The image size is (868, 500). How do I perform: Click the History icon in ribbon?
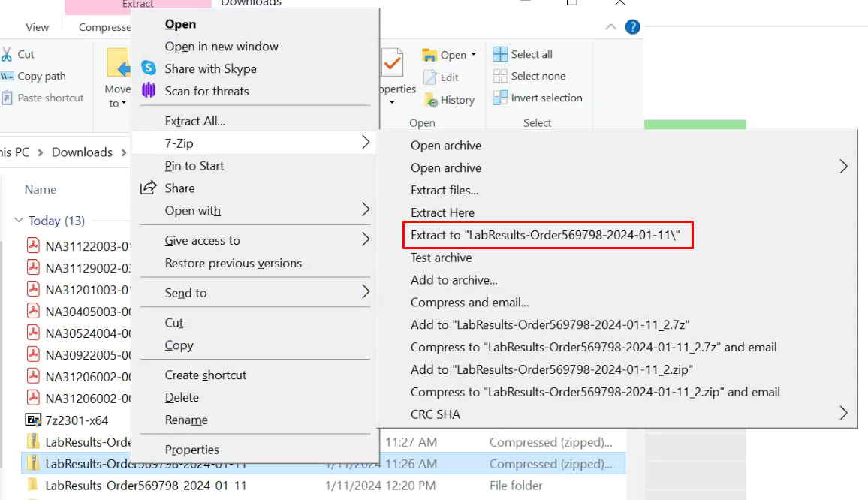tap(431, 100)
